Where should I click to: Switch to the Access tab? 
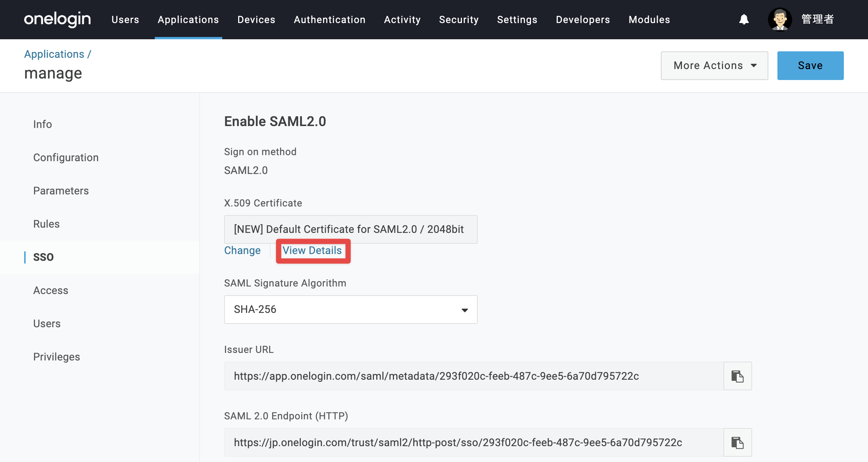[x=51, y=290]
